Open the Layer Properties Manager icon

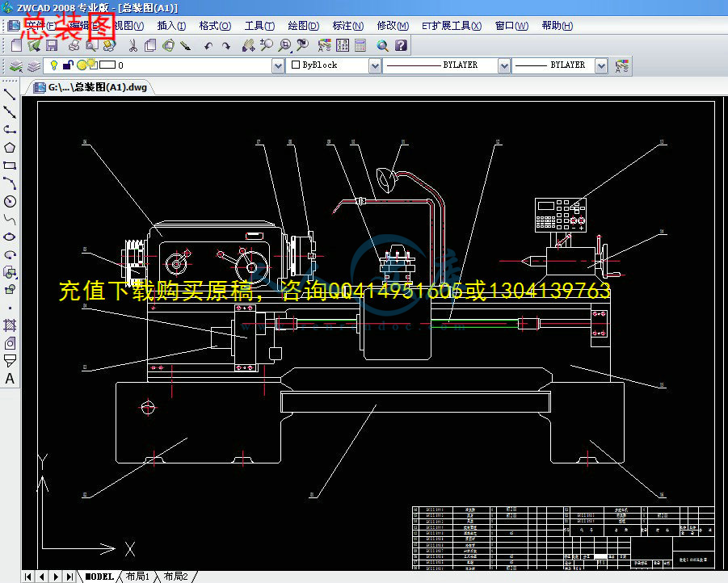pos(16,66)
